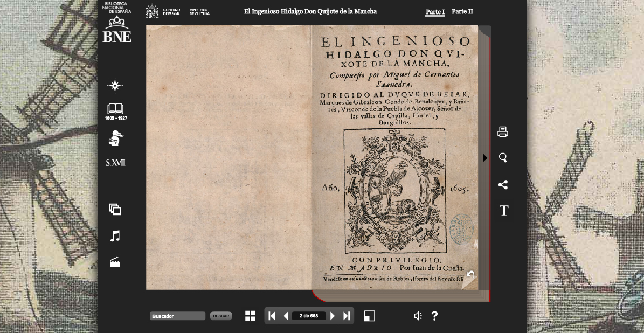Share this book

[503, 185]
